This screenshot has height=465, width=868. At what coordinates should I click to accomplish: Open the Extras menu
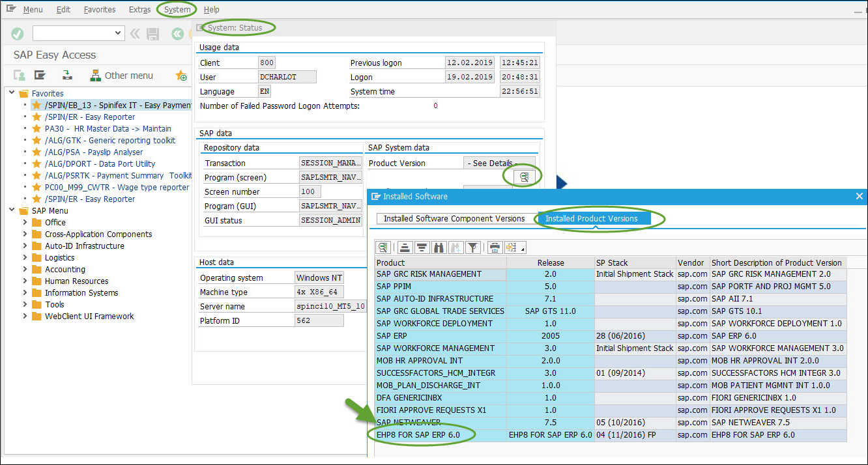click(x=139, y=10)
